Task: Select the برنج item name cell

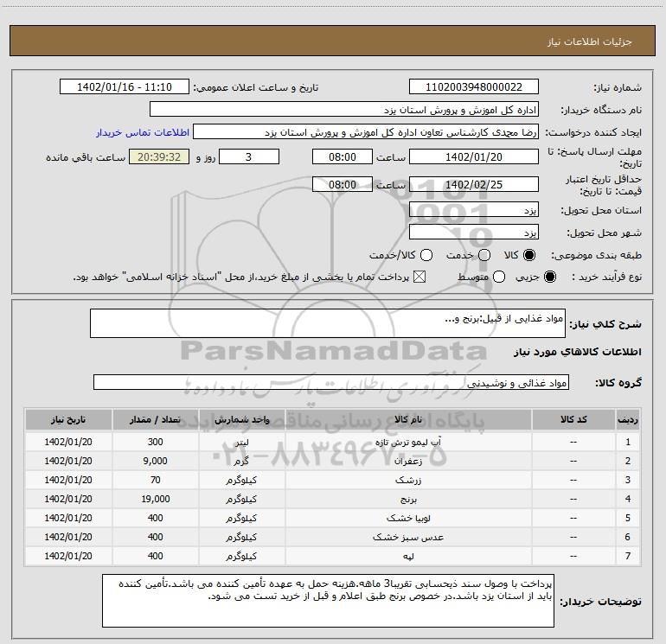Action: (x=408, y=500)
